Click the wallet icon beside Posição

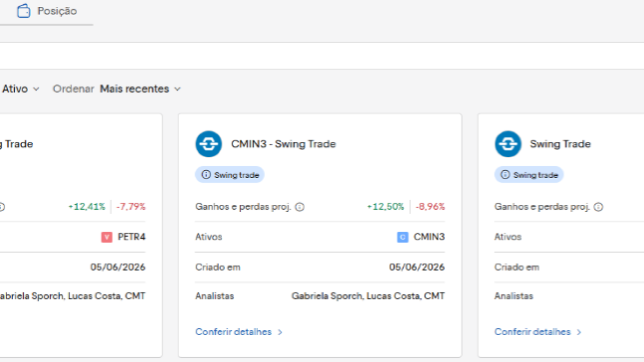[24, 11]
